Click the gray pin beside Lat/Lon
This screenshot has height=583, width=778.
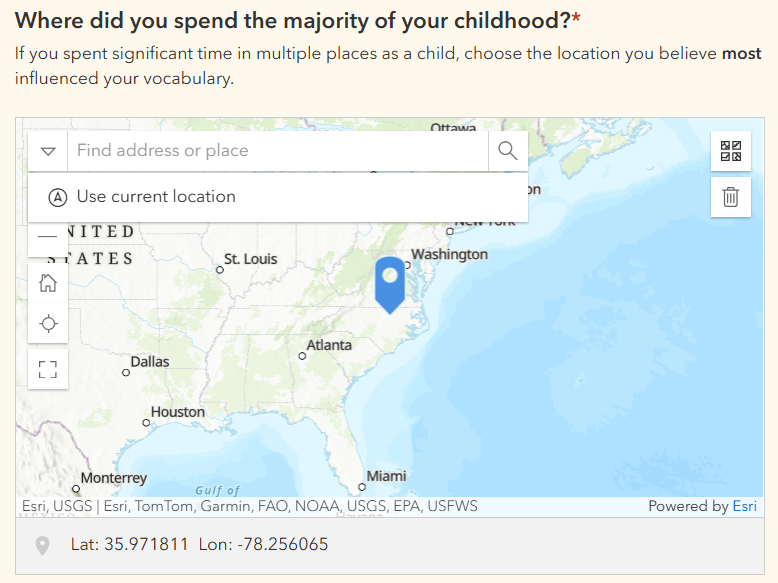tap(42, 546)
